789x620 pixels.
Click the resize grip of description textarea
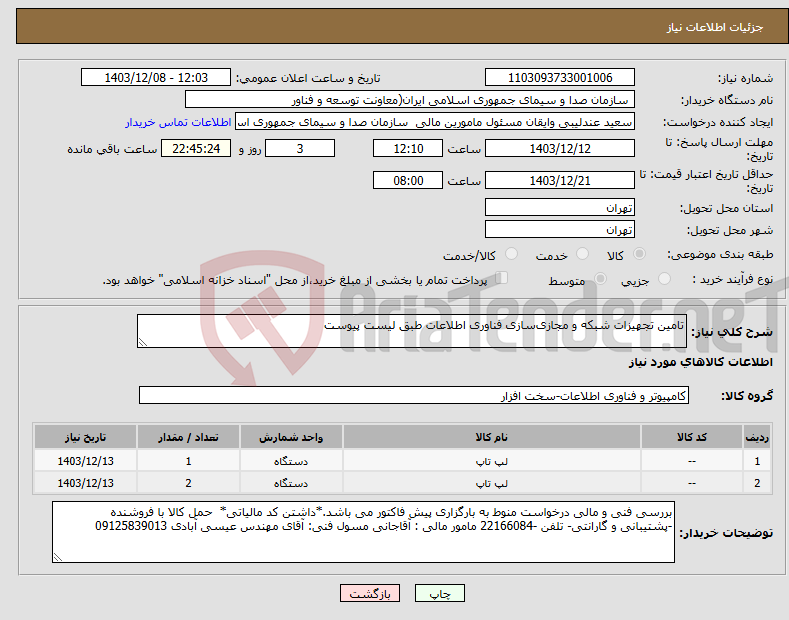pos(143,342)
